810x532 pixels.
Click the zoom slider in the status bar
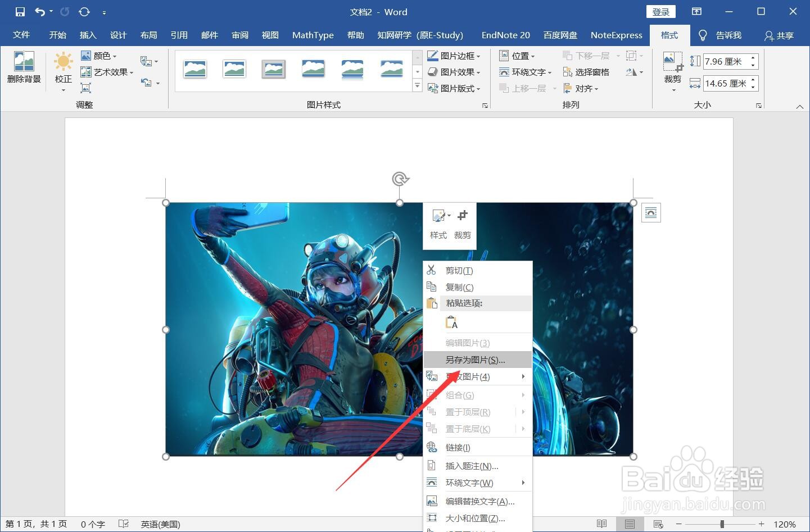pos(722,524)
